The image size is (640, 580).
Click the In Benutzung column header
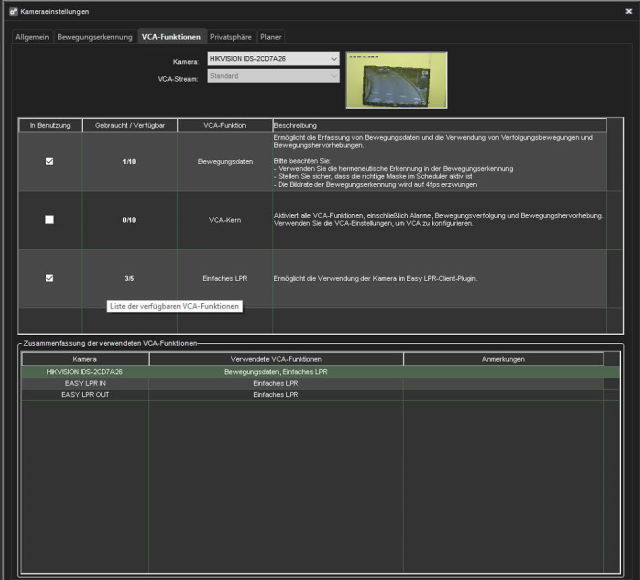pyautogui.click(x=50, y=125)
